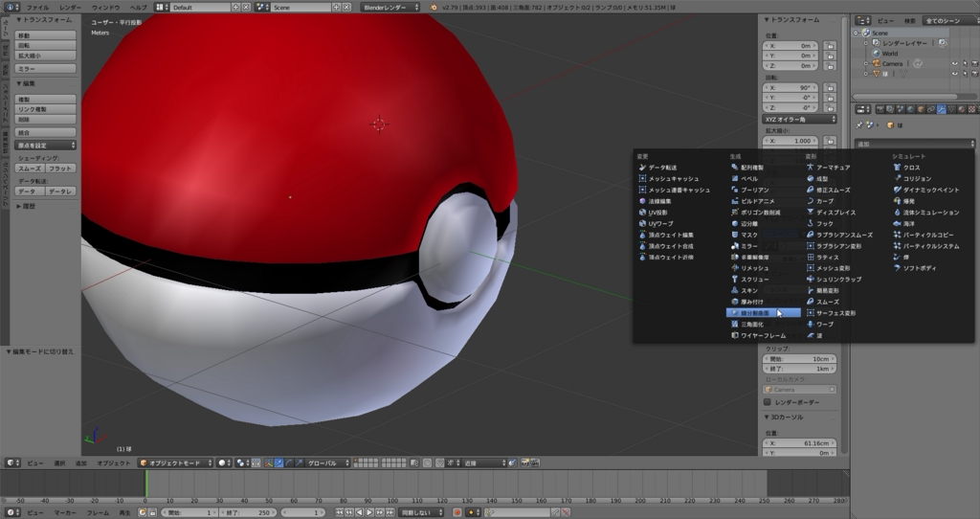980x519 pixels.
Task: Click the Camera icon in outliner
Action: [875, 64]
